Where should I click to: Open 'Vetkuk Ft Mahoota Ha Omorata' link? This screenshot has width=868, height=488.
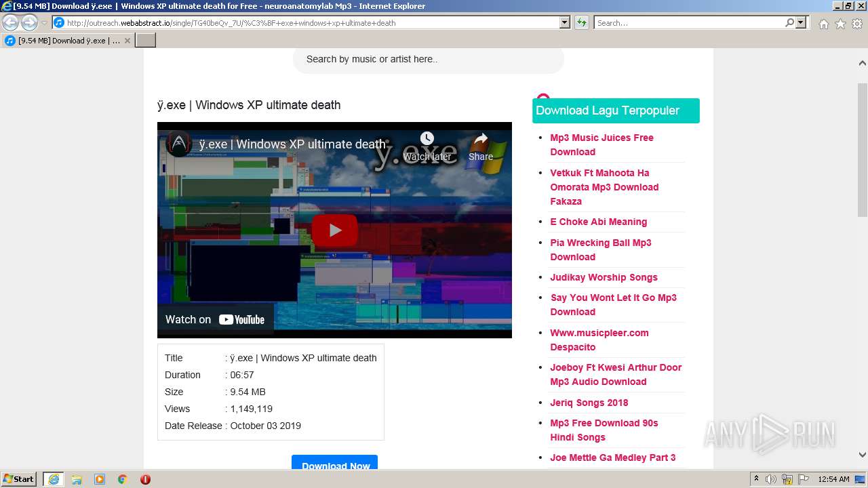point(604,187)
